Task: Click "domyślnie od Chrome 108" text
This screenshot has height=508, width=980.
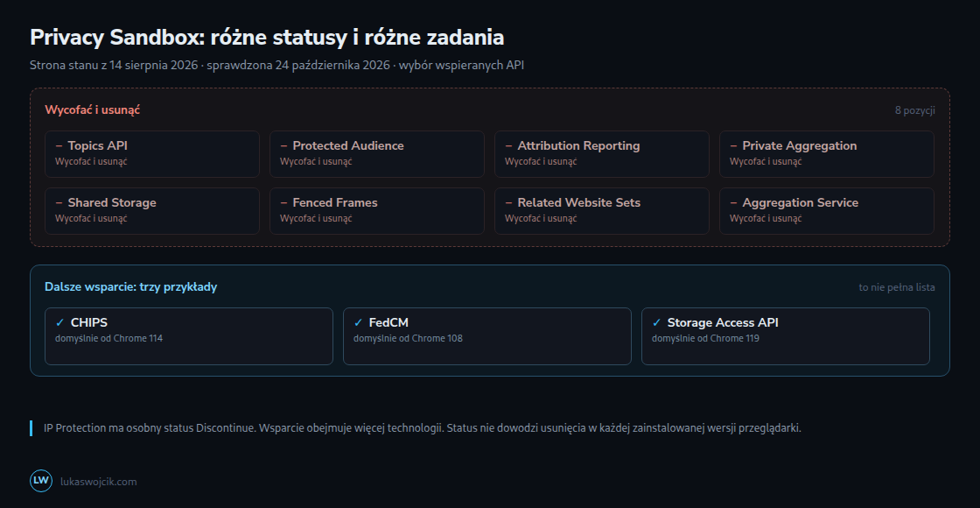Action: [408, 338]
